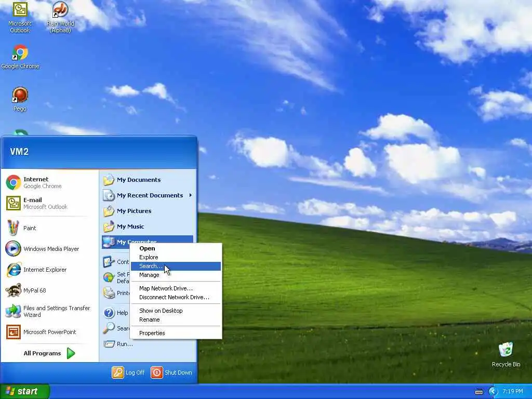This screenshot has width=532, height=399.
Task: Launch Windows Media Player from Start menu
Action: pos(49,249)
